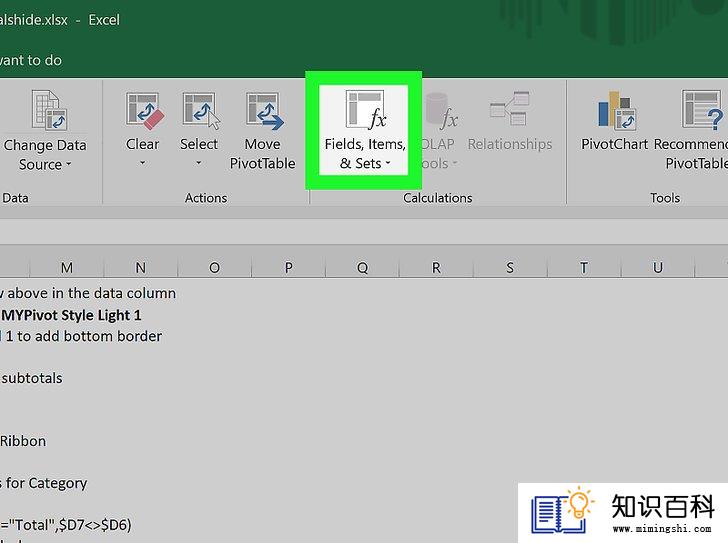
Task: Click the 'want to do' search box
Action: [31, 60]
